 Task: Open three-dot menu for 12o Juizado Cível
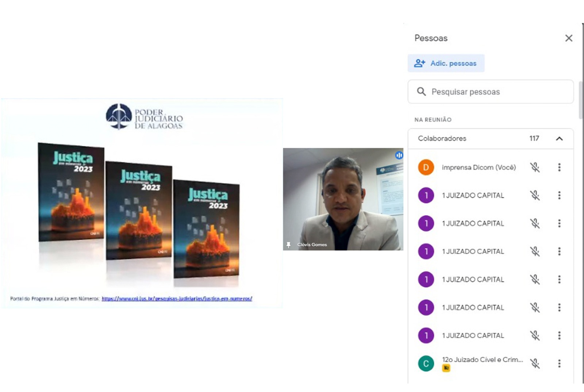coord(559,364)
